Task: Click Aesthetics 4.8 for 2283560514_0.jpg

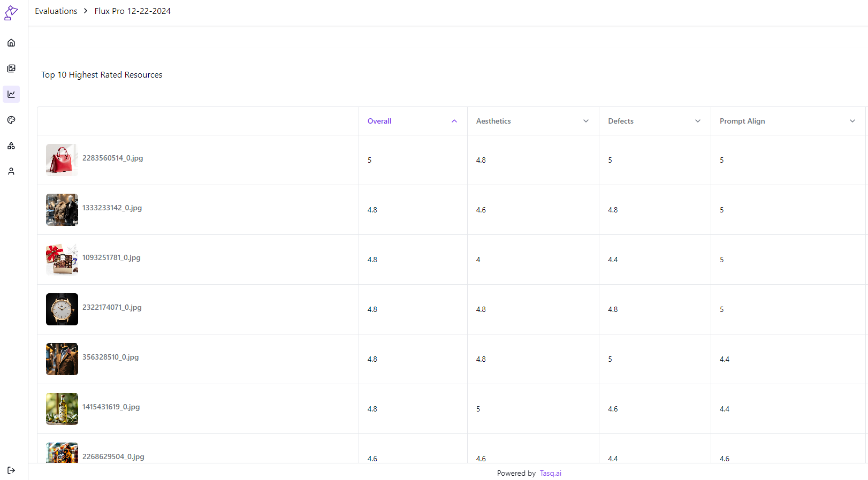Action: pos(481,160)
